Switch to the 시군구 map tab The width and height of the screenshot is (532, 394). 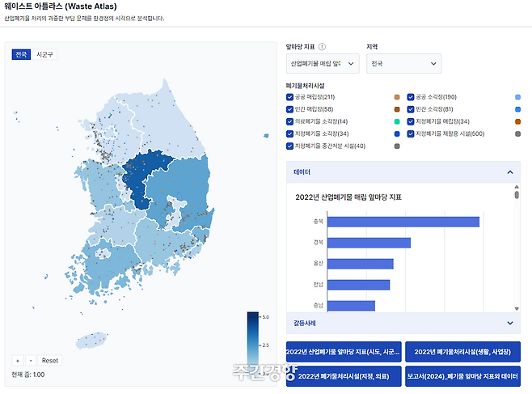[46, 54]
